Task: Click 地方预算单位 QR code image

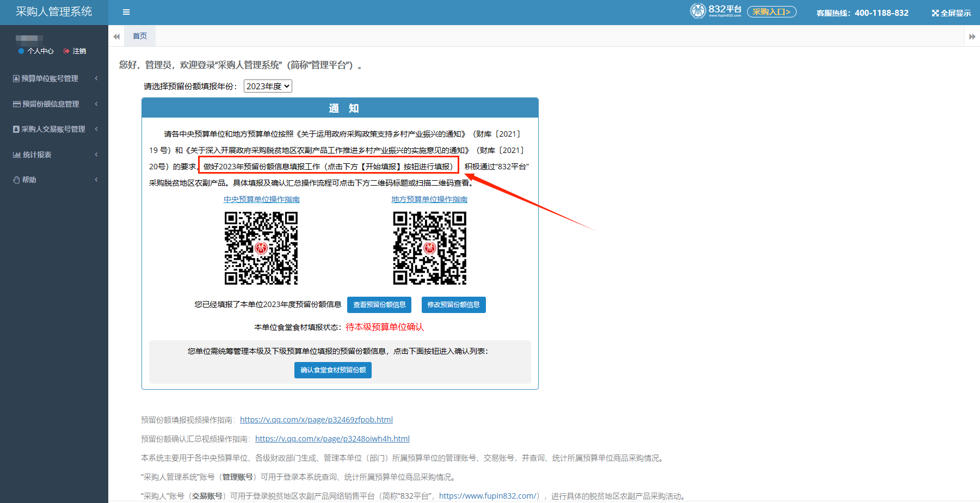Action: [x=430, y=248]
